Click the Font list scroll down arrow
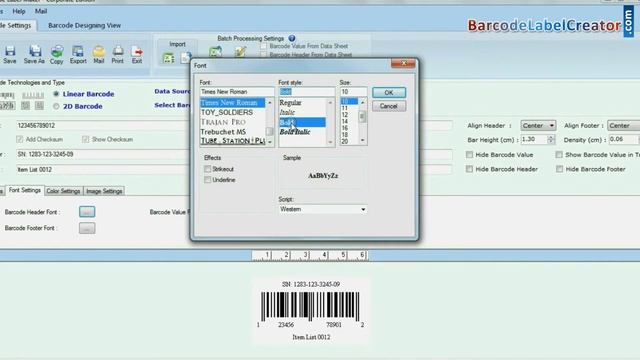The height and width of the screenshot is (360, 640). (x=270, y=142)
